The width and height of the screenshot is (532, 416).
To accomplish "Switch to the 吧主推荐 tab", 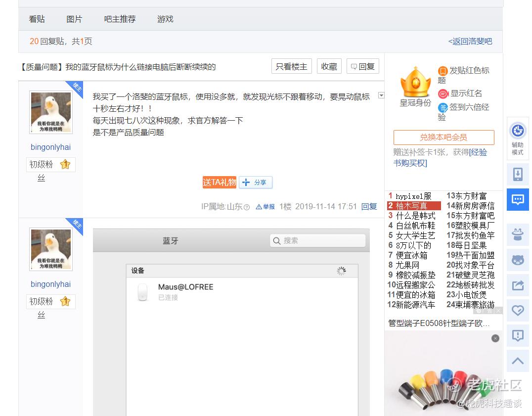I will tap(120, 19).
